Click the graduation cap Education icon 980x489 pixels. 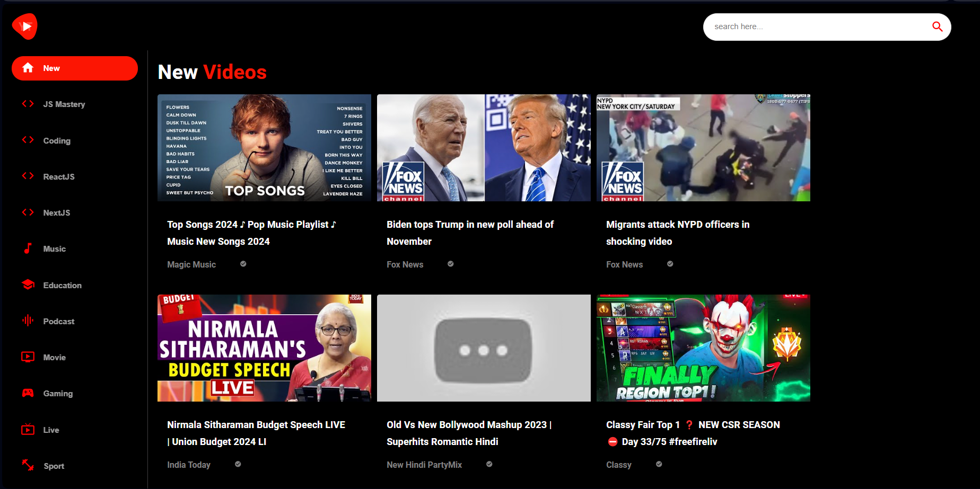click(28, 284)
